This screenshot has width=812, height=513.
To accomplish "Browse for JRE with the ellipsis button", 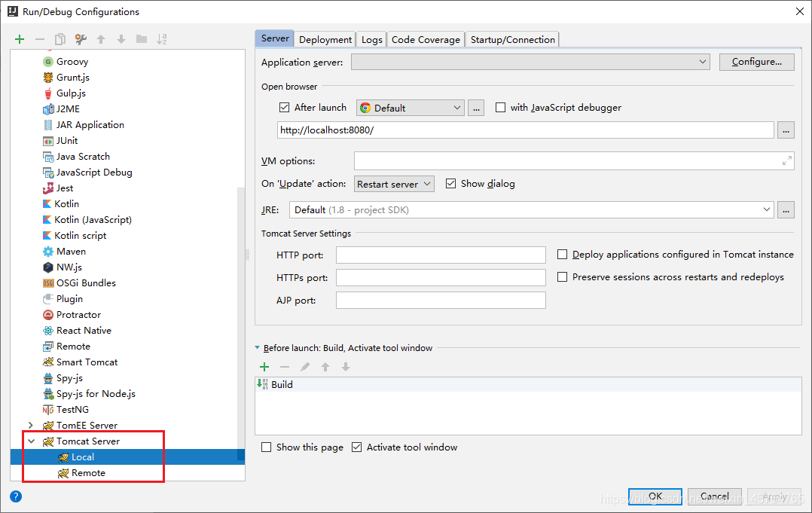I will 786,209.
